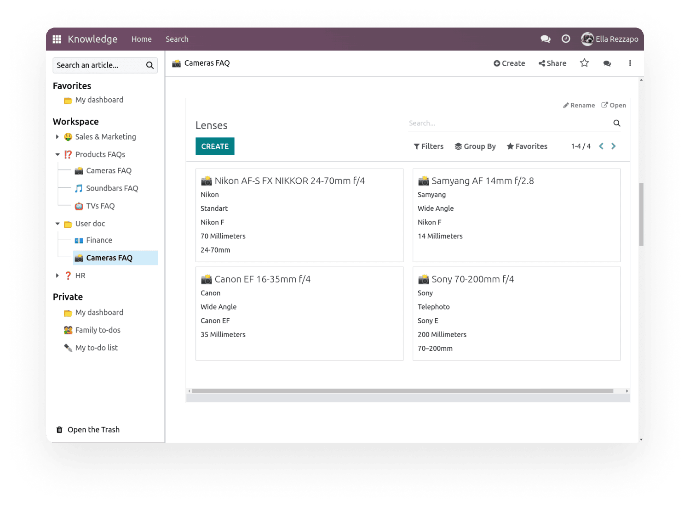The image size is (690, 507).
Task: Click Open the Trash link
Action: click(93, 430)
